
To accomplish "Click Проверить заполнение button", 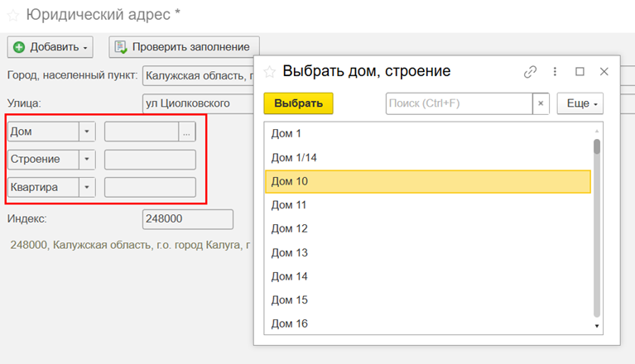I will 185,47.
